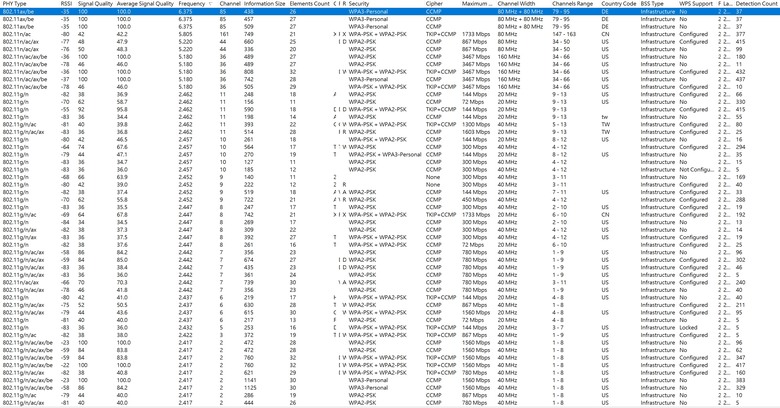The width and height of the screenshot is (780, 408).
Task: Sort the list by RSSI column
Action: (66, 3)
